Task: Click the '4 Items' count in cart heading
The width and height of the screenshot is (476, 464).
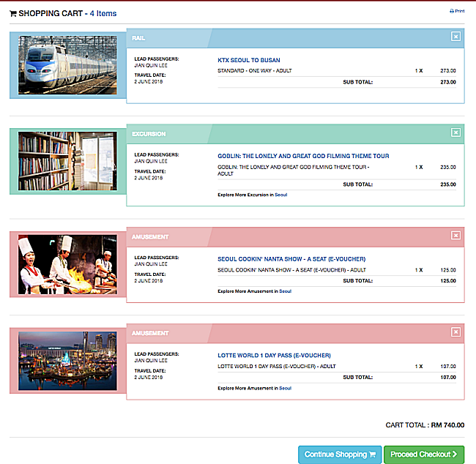Action: [x=103, y=14]
